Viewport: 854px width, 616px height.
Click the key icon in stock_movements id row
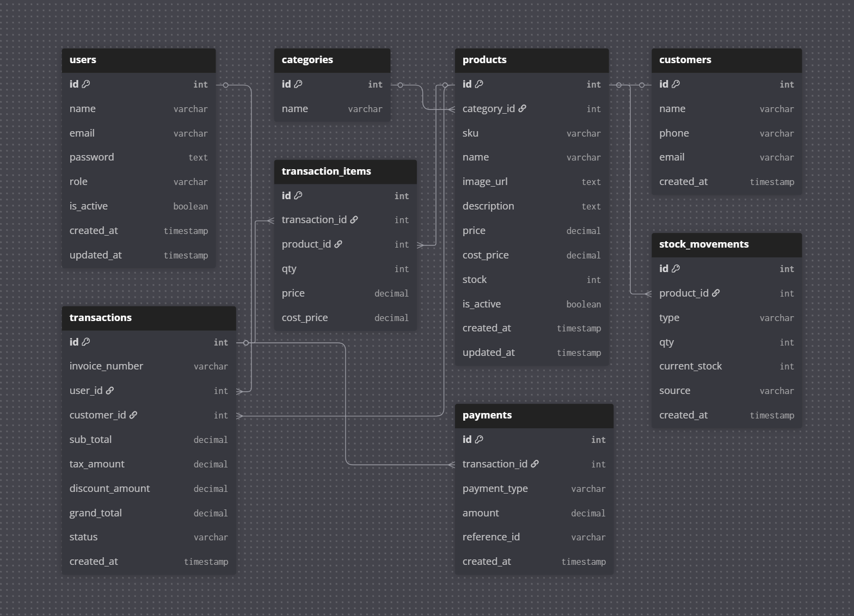click(676, 269)
